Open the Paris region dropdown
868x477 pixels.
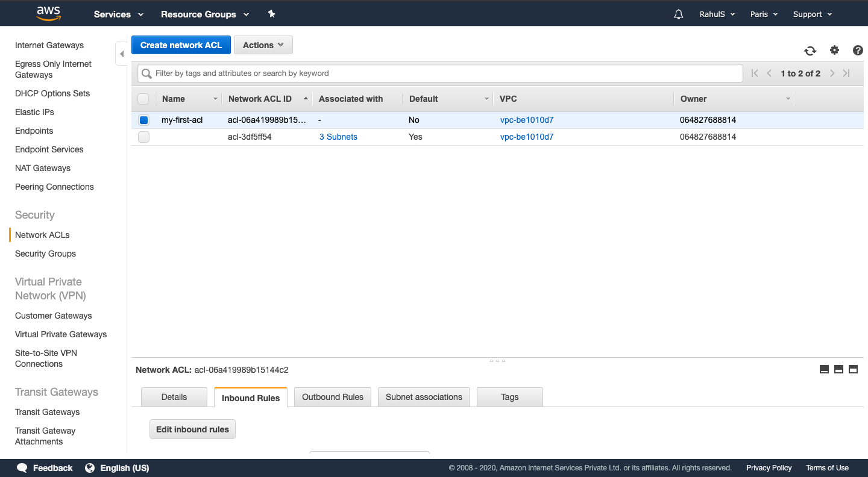pos(763,13)
